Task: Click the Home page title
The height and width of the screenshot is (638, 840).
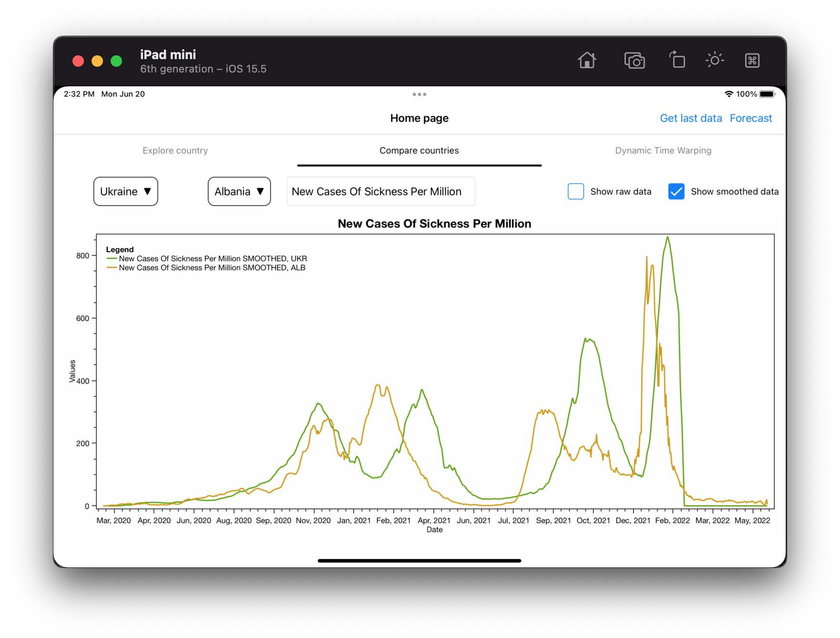Action: [420, 118]
